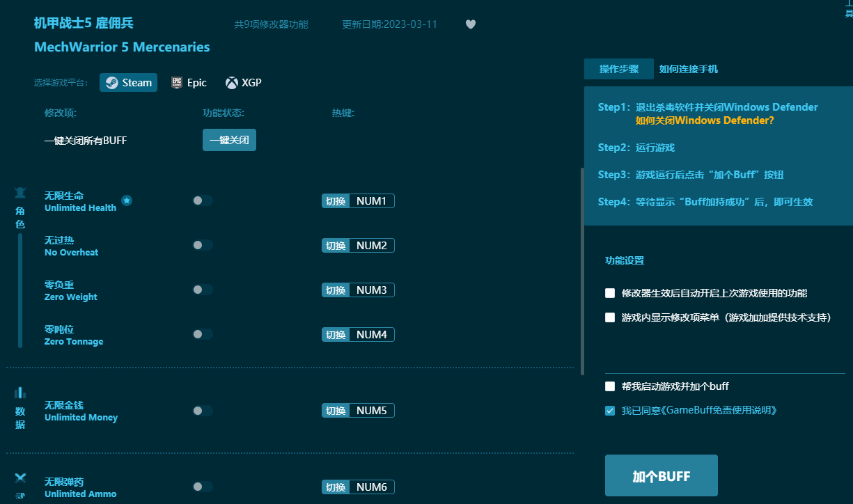Click the Step4 instruction text

705,202
